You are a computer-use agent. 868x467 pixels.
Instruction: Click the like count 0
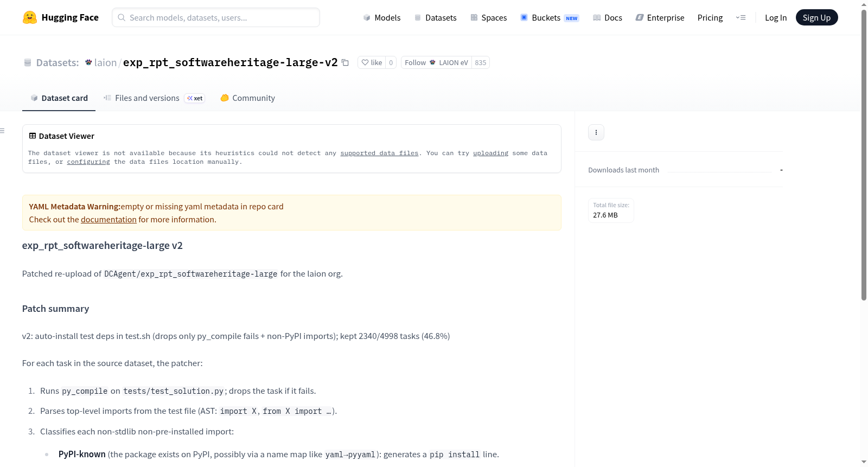tap(391, 62)
